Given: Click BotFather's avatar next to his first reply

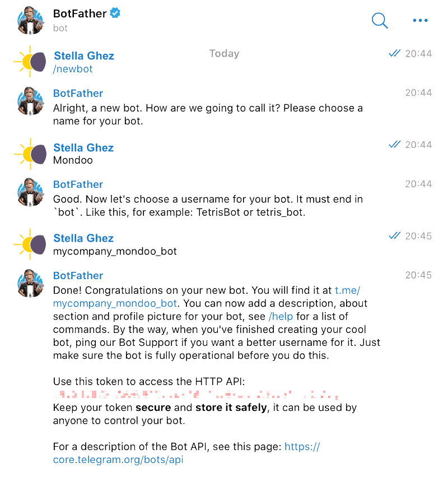Looking at the screenshot, I should coord(30,100).
